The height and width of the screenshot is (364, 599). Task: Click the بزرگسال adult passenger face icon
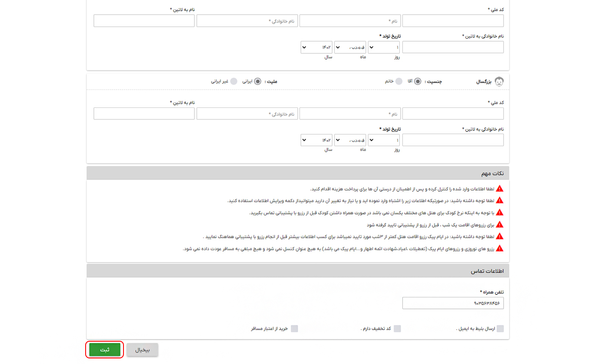[499, 81]
